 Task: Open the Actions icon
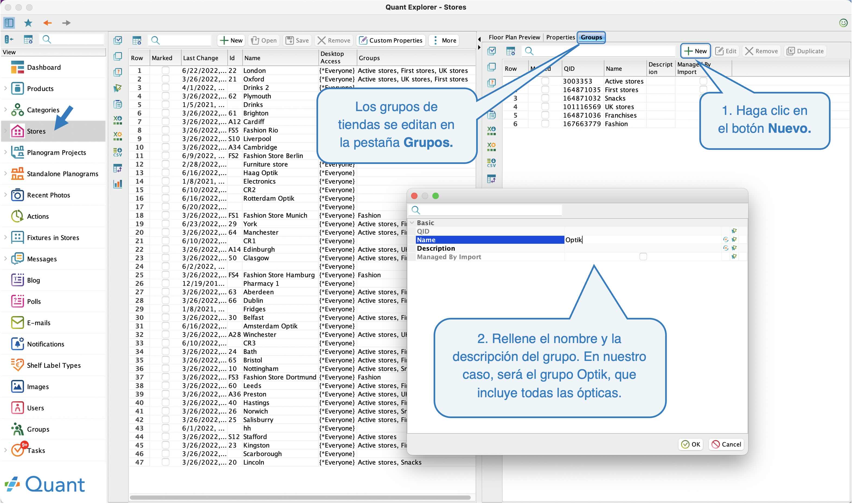[x=17, y=216]
